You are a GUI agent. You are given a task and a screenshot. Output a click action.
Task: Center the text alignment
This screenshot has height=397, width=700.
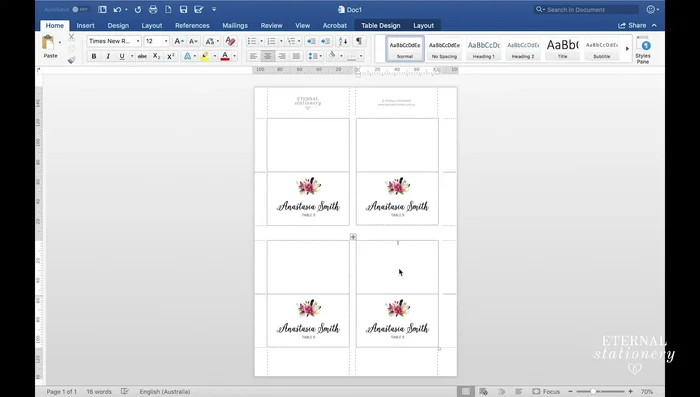click(x=267, y=56)
